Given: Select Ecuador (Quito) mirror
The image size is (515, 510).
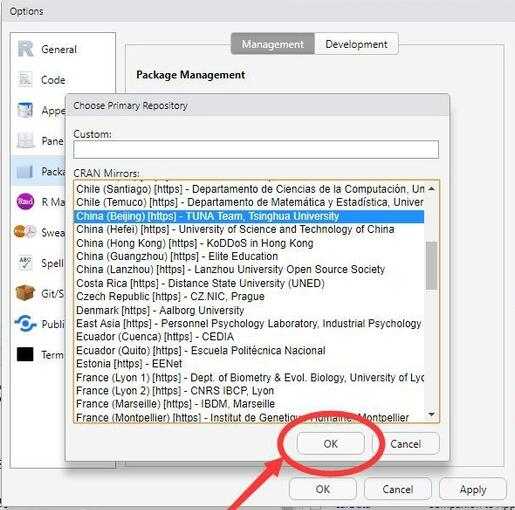Looking at the screenshot, I should (x=250, y=350).
